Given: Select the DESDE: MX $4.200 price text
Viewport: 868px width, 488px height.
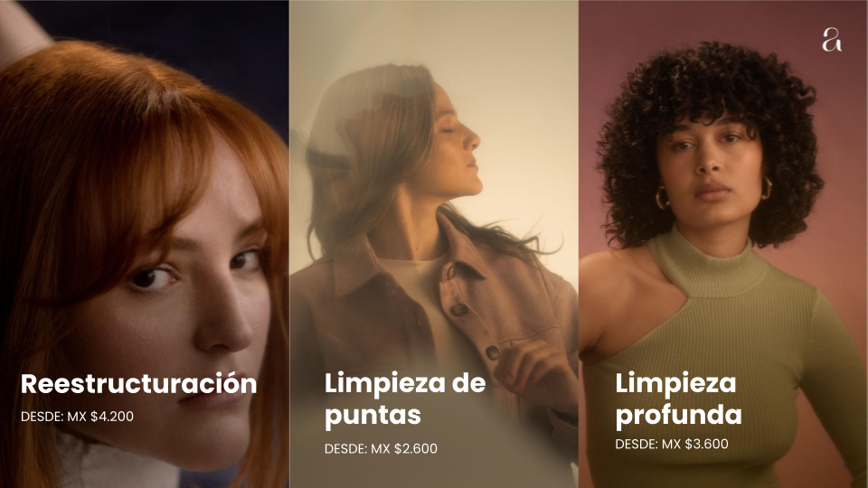Looking at the screenshot, I should point(77,417).
